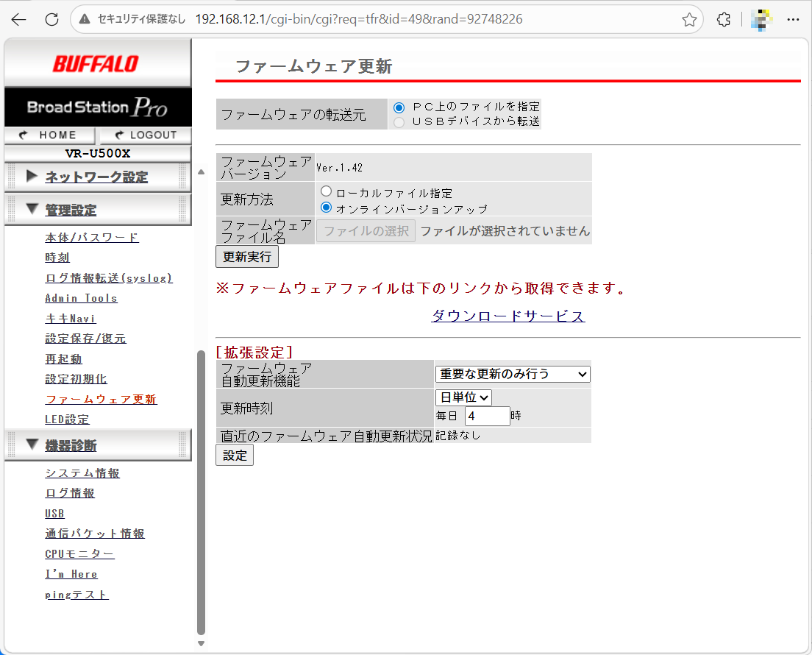The height and width of the screenshot is (655, 812).
Task: Open the 設定保存/復元 menu item
Action: (85, 339)
